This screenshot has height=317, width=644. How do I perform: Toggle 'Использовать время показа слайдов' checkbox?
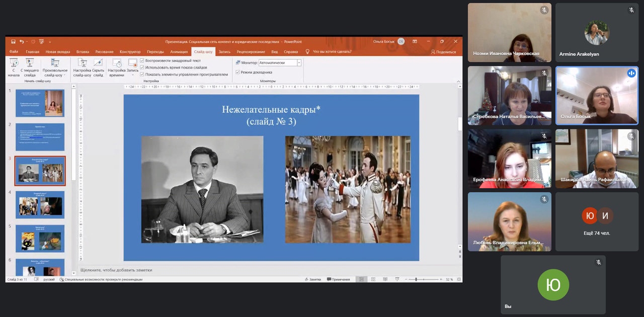click(142, 67)
